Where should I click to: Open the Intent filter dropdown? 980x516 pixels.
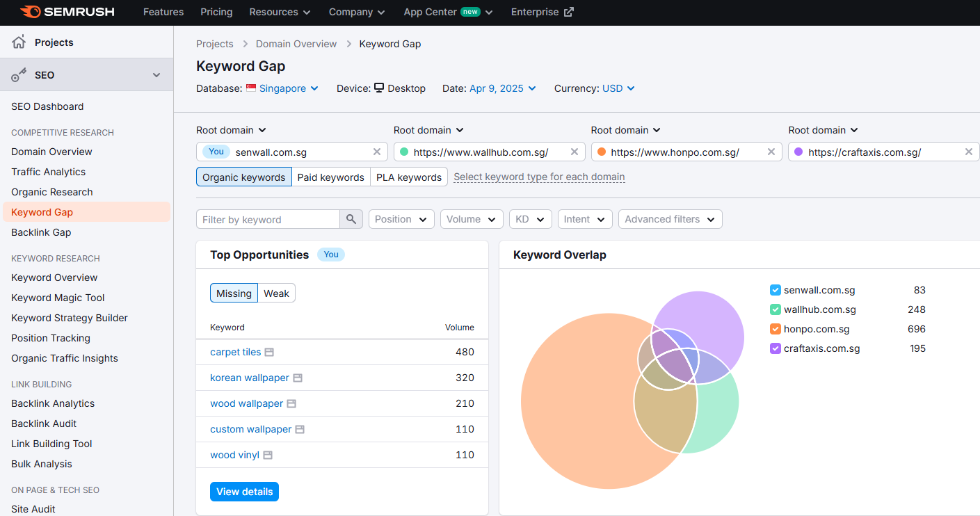(x=585, y=219)
